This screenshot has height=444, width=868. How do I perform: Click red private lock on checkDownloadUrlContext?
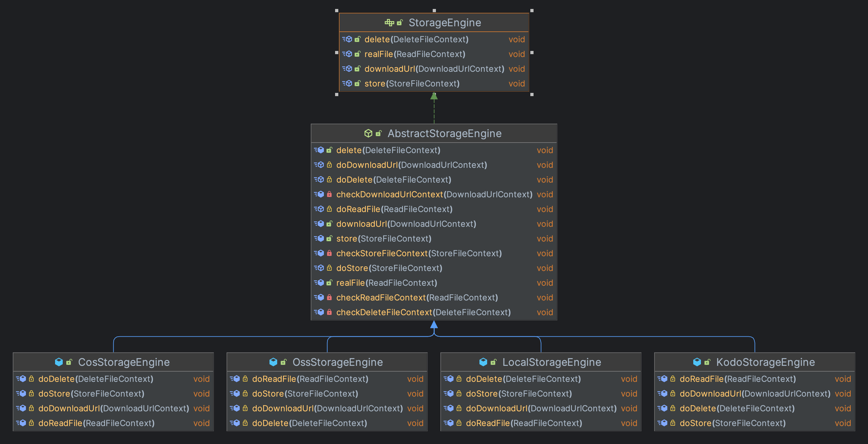329,195
